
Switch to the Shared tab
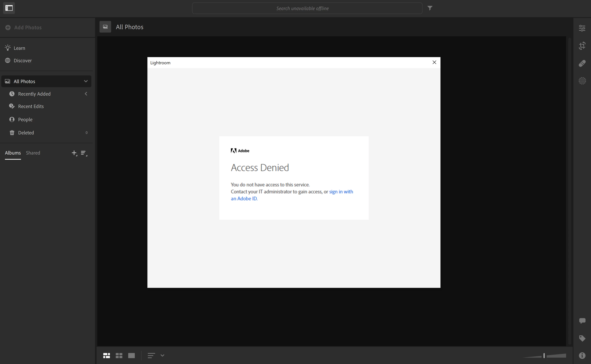[33, 153]
